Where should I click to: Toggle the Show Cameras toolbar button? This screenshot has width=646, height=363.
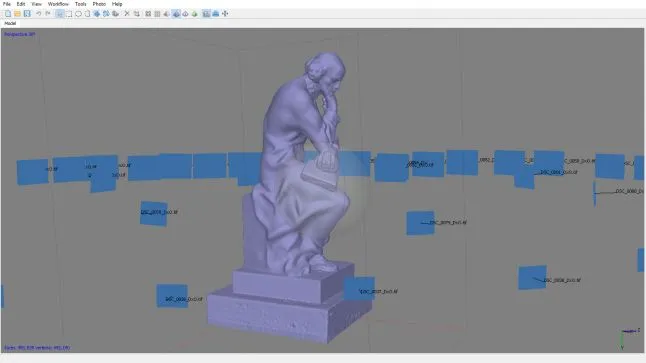pos(206,14)
